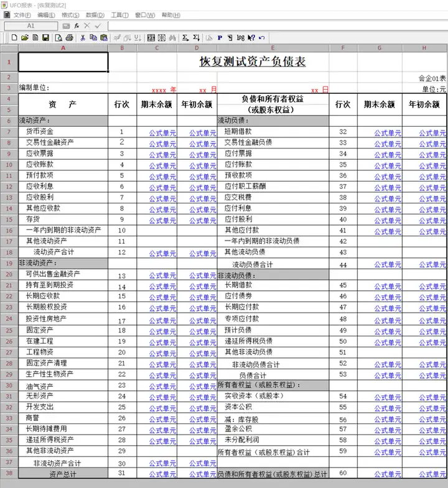This screenshot has height=488, width=448.
Task: Open the 工具(T) menu
Action: pos(119,15)
